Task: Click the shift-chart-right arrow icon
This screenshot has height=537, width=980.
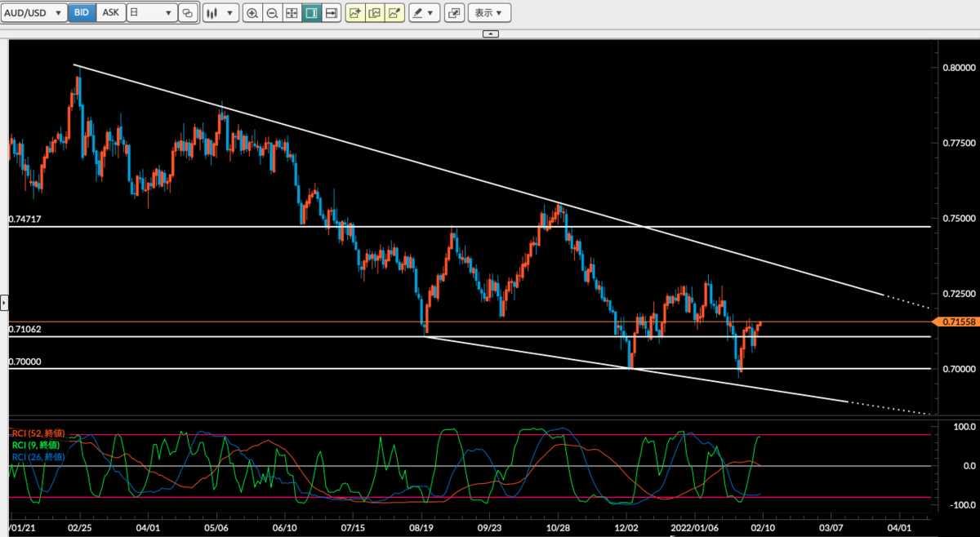Action: click(331, 12)
